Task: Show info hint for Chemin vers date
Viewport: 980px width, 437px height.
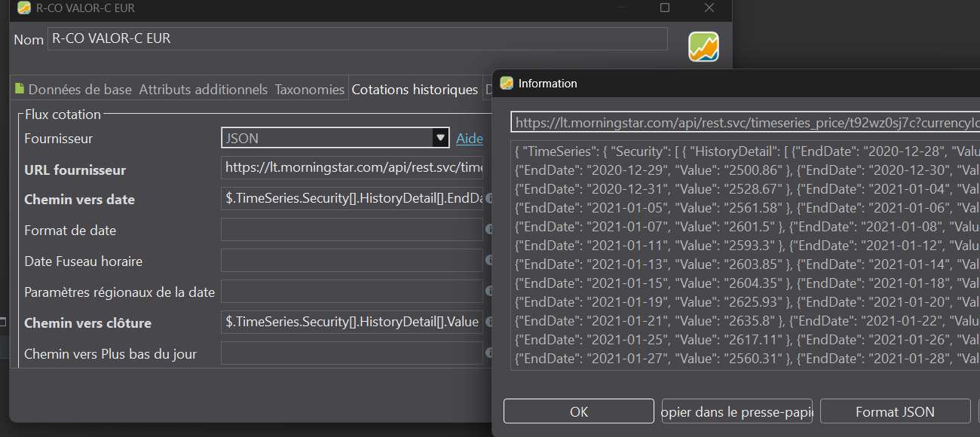Action: 488,199
